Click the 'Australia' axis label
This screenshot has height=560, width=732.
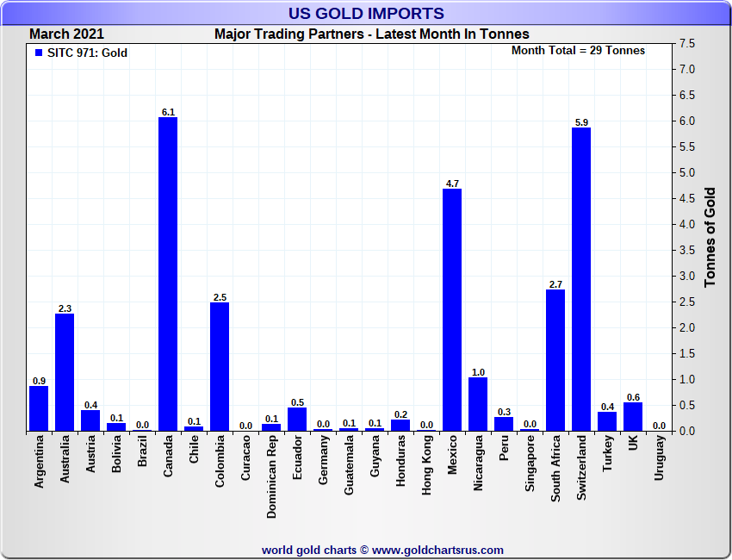coord(65,459)
